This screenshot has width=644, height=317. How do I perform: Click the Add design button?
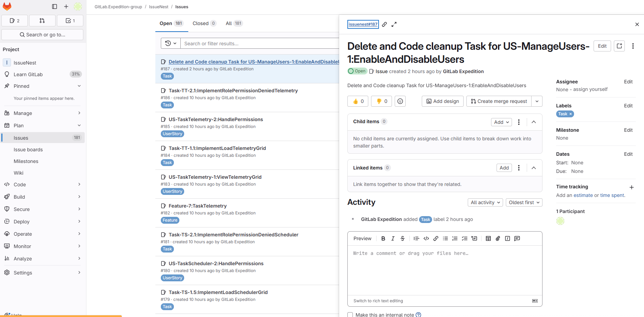tap(443, 101)
